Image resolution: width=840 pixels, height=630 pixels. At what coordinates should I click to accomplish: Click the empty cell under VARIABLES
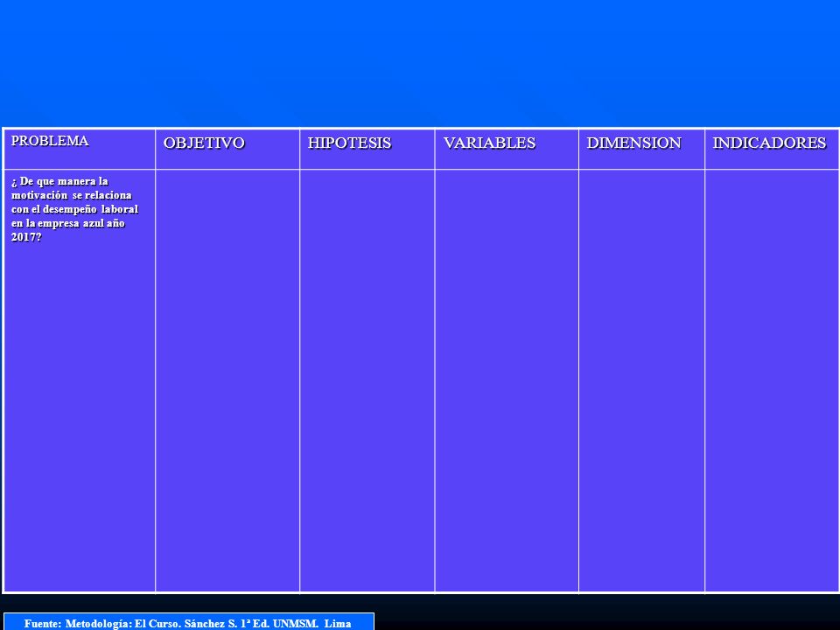pyautogui.click(x=507, y=381)
